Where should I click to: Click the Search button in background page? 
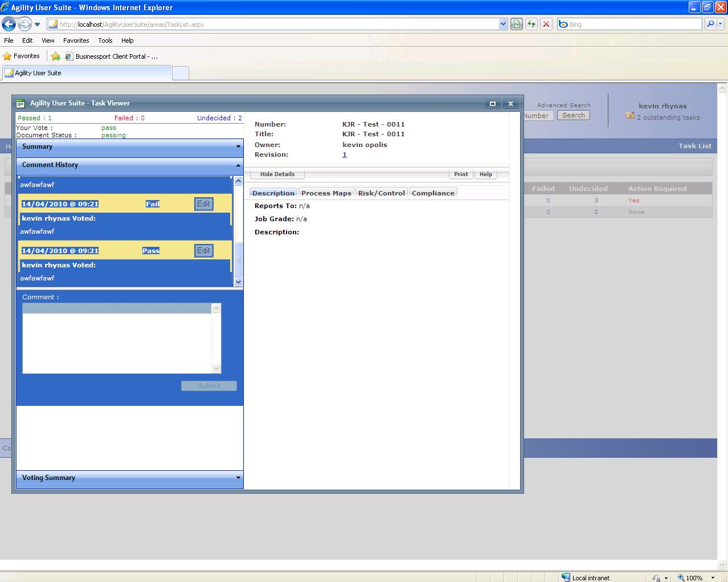[574, 115]
